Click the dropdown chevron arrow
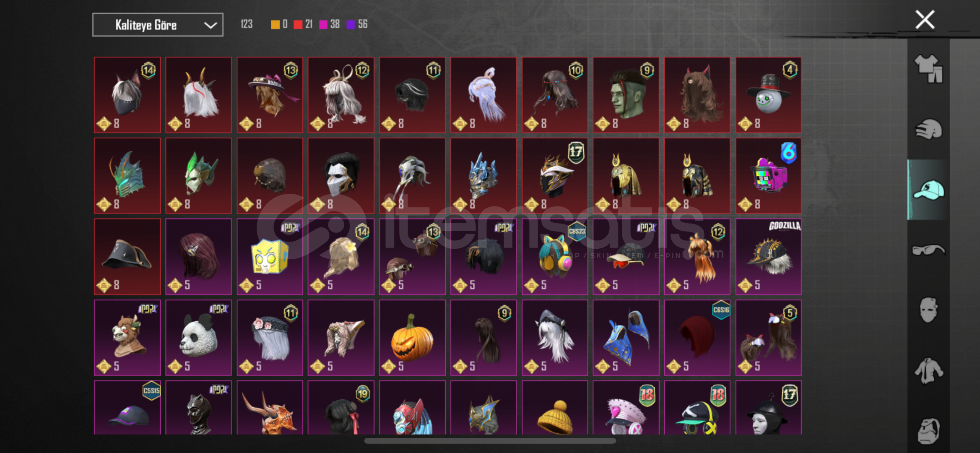The image size is (980, 453). coord(210,25)
